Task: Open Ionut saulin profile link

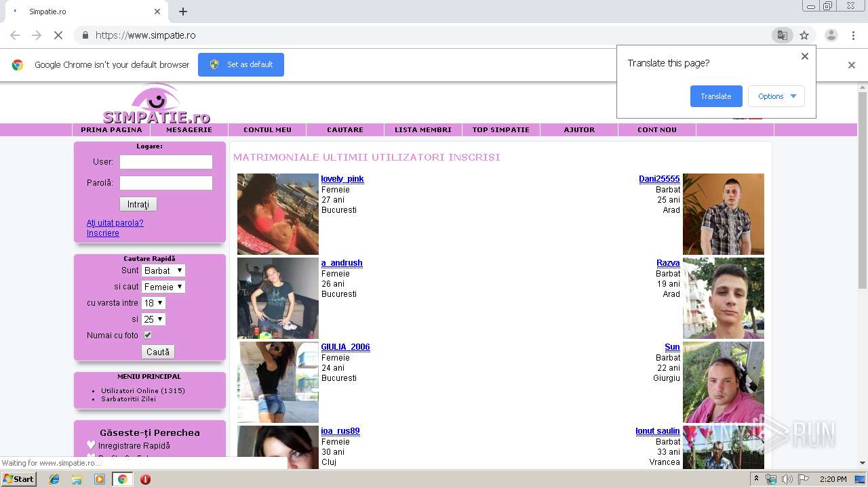Action: coord(658,431)
